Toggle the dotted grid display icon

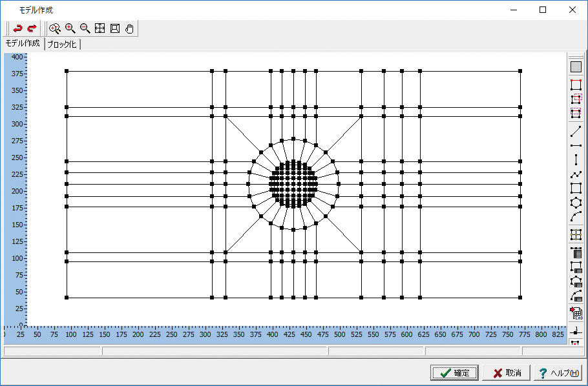click(x=576, y=66)
